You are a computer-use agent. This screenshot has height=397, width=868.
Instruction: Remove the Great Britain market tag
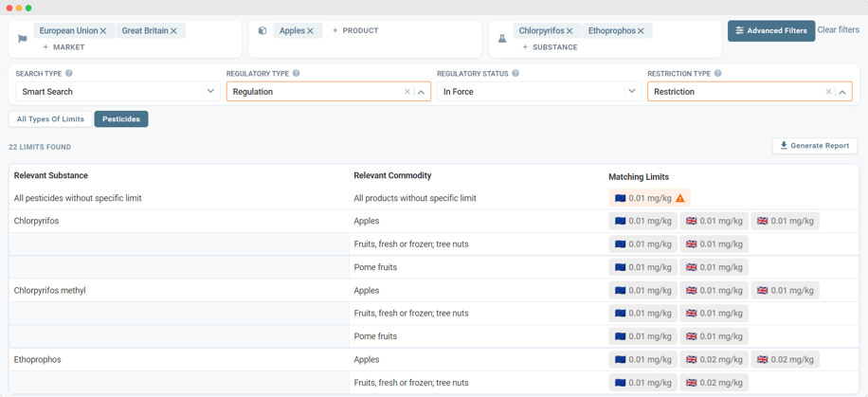174,31
